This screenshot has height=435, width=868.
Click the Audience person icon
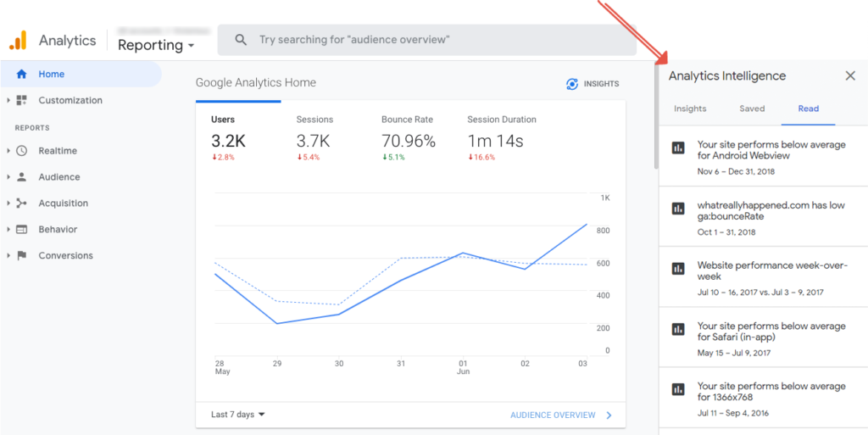[x=22, y=177]
